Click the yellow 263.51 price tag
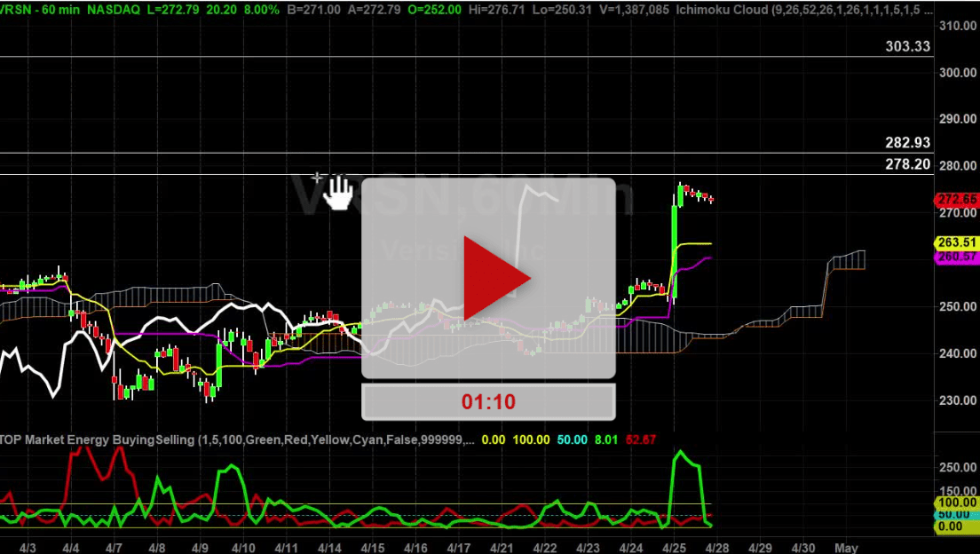This screenshot has width=980, height=554. coord(957,242)
